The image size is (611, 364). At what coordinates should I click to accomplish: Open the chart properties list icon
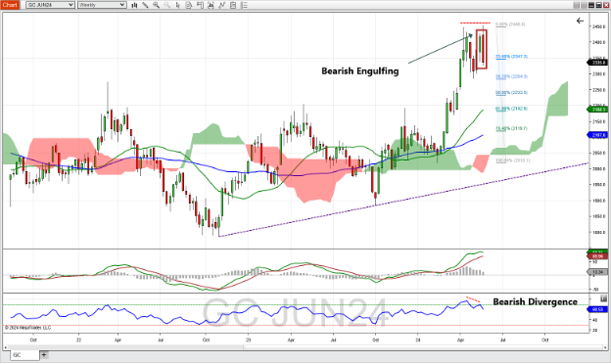click(244, 5)
